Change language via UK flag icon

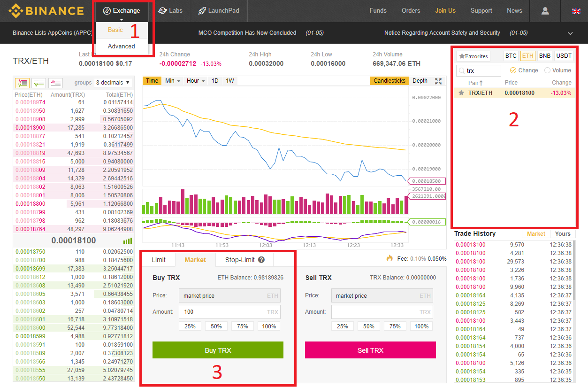[576, 11]
